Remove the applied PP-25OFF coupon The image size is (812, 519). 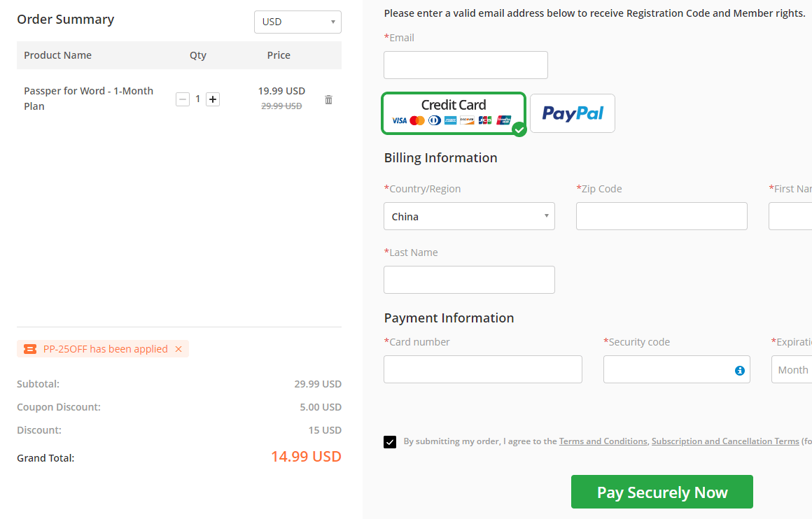pos(178,349)
